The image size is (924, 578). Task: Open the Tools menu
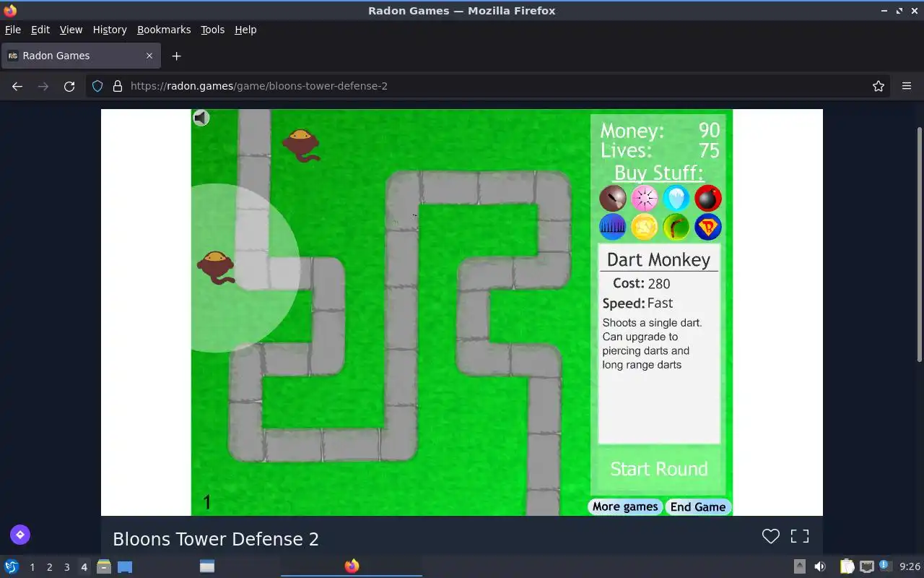[213, 30]
